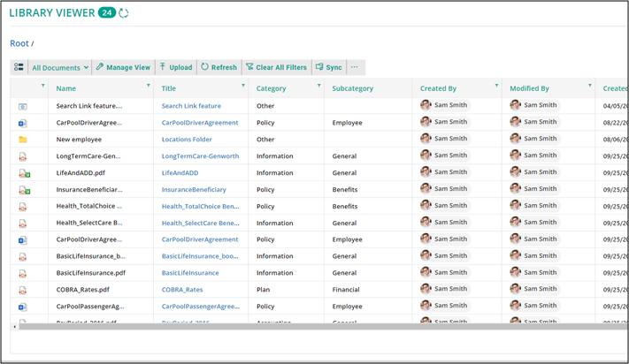Click the refresh spinner beside Library Viewer count
Image resolution: width=629 pixels, height=364 pixels.
click(x=124, y=13)
